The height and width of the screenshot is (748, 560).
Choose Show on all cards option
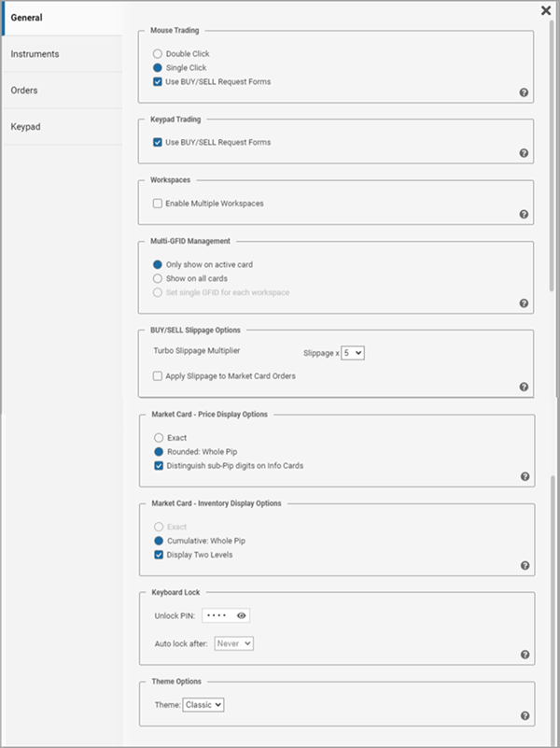click(158, 278)
